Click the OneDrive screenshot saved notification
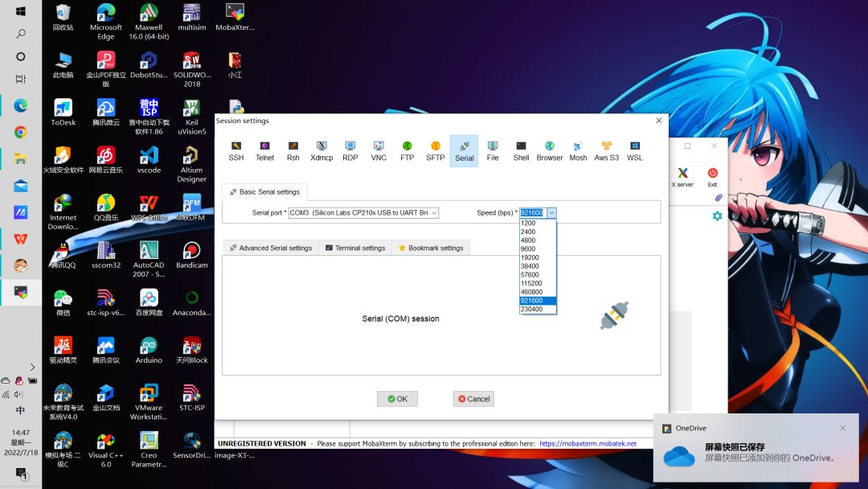The width and height of the screenshot is (868, 489). click(756, 447)
